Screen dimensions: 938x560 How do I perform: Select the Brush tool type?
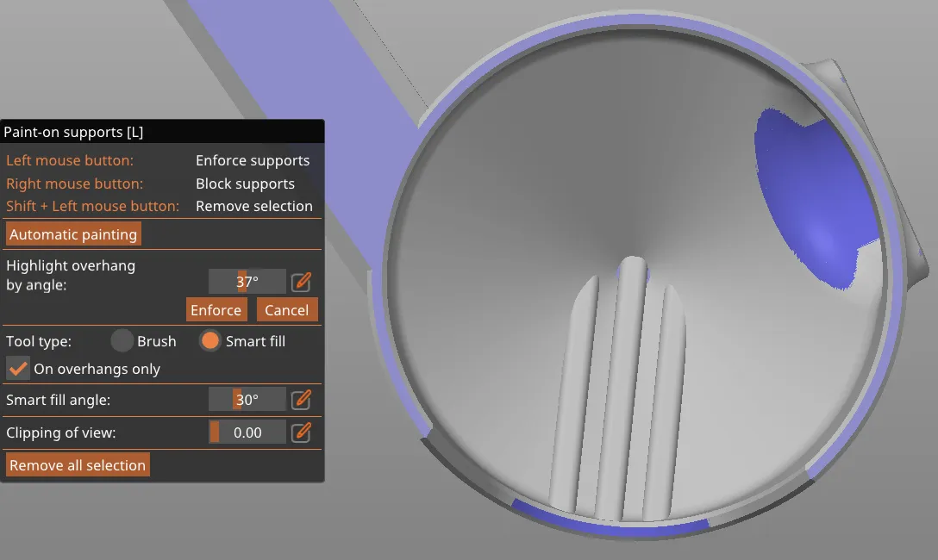click(122, 341)
